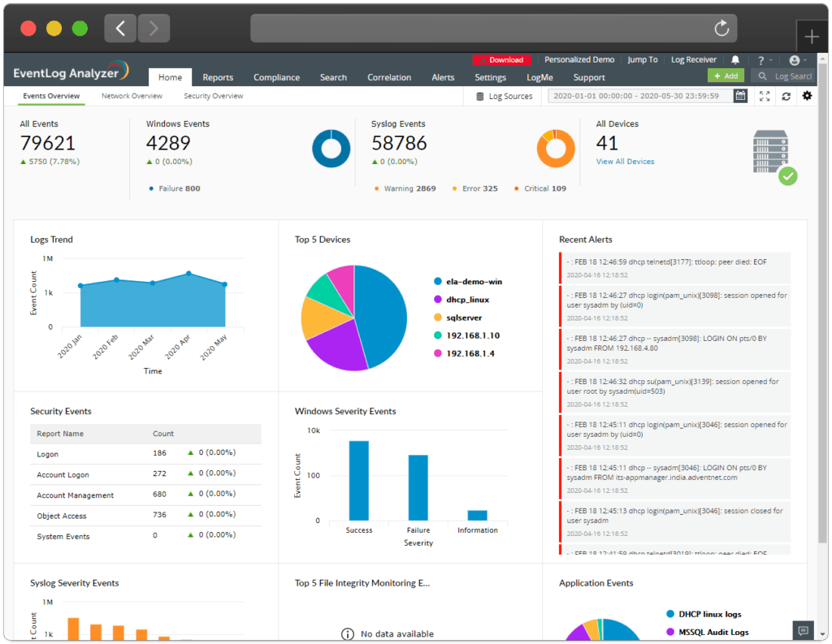Screen dimensions: 832x644
Task: Open the Compliance tab
Action: coord(276,77)
